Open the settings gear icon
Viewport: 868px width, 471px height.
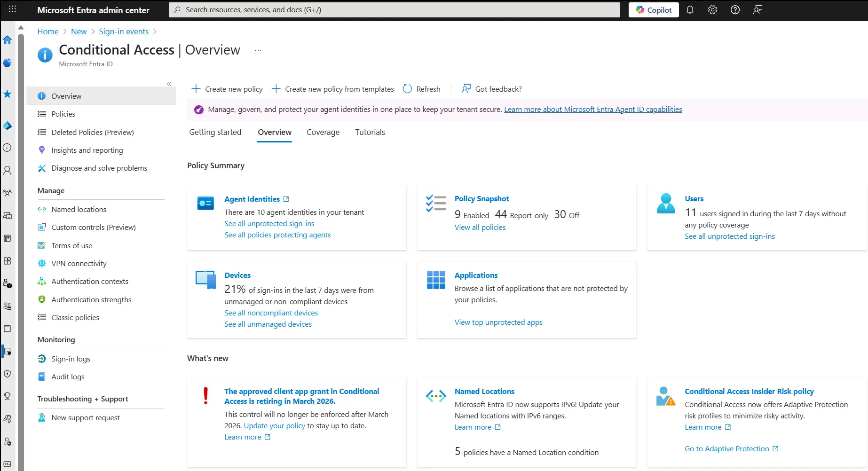click(x=712, y=10)
